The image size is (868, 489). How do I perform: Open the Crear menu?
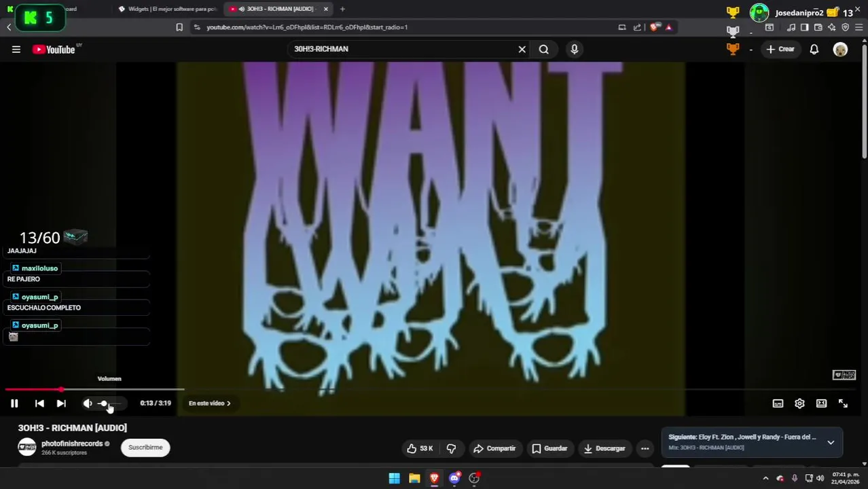pyautogui.click(x=780, y=49)
